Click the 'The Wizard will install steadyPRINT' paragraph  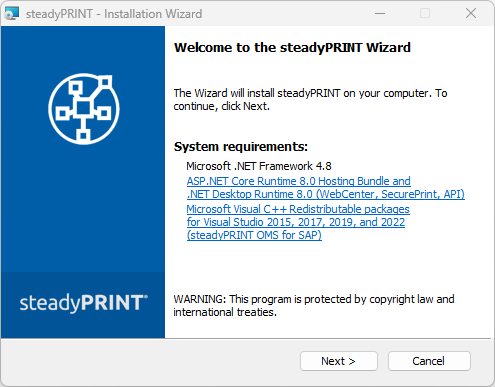tap(310, 100)
